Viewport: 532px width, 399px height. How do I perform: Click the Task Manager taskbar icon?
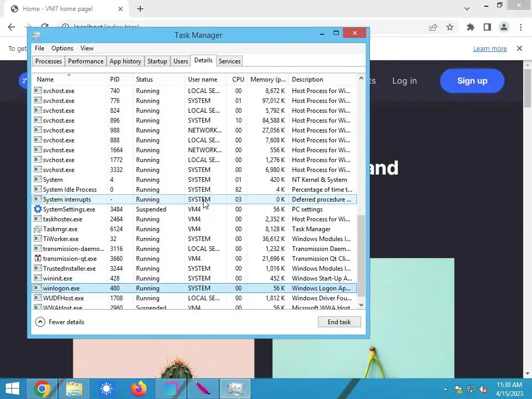[235, 389]
